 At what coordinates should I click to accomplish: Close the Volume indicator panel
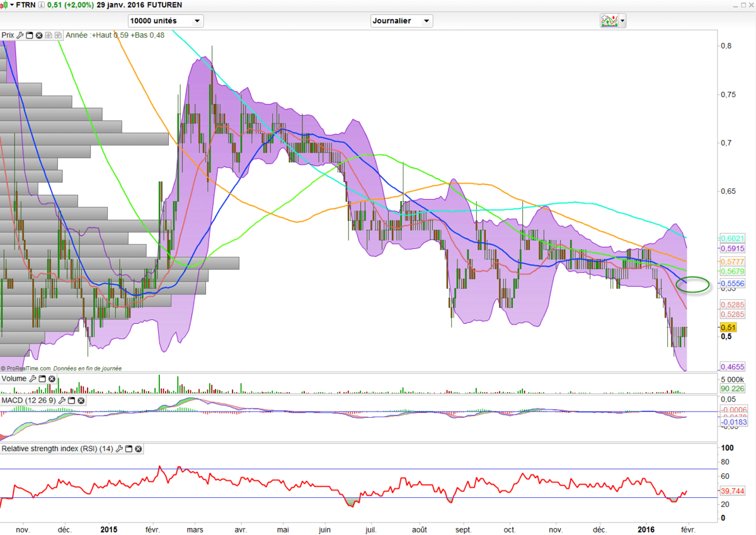[x=52, y=379]
